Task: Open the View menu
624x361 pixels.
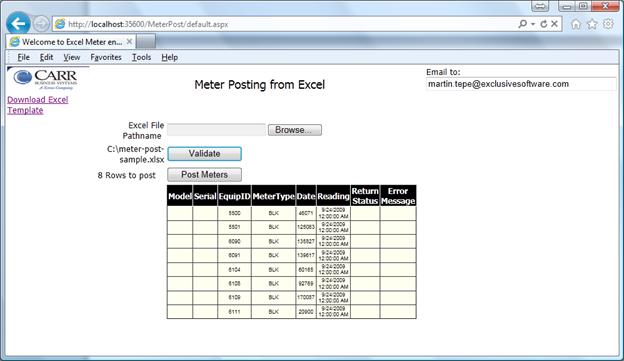Action: [72, 57]
